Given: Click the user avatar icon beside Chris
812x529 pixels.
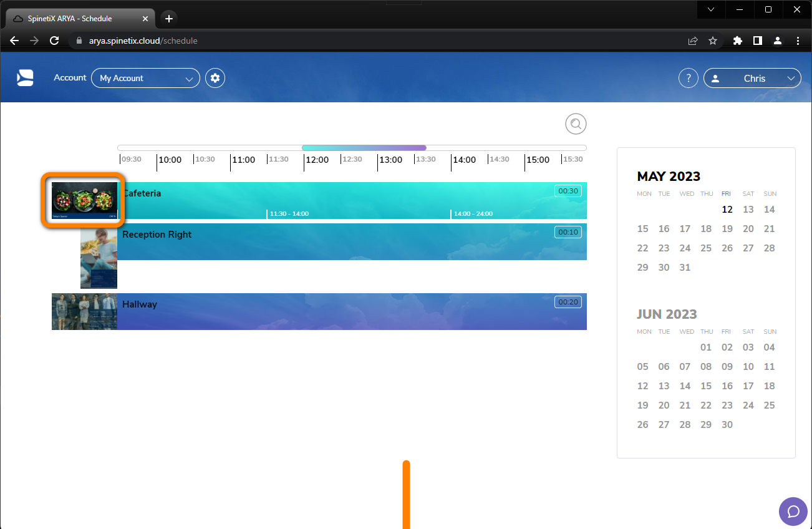Looking at the screenshot, I should (715, 78).
